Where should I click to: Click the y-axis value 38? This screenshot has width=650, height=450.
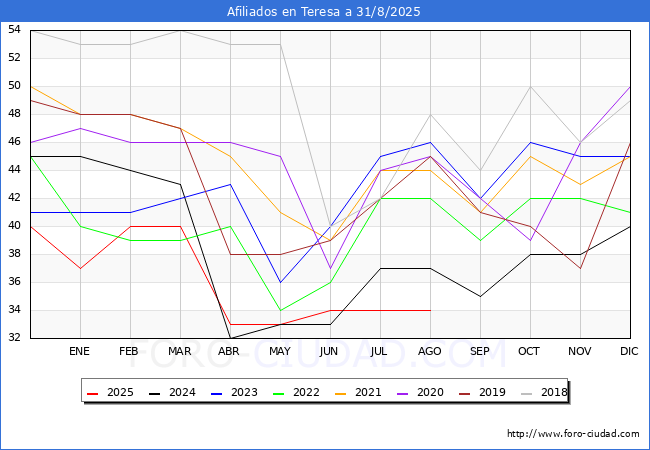click(15, 254)
